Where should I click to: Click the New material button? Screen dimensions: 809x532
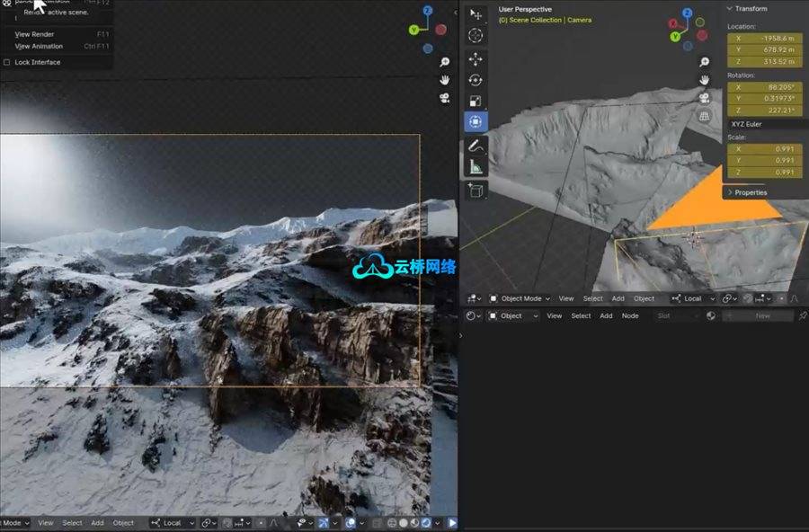click(x=761, y=316)
